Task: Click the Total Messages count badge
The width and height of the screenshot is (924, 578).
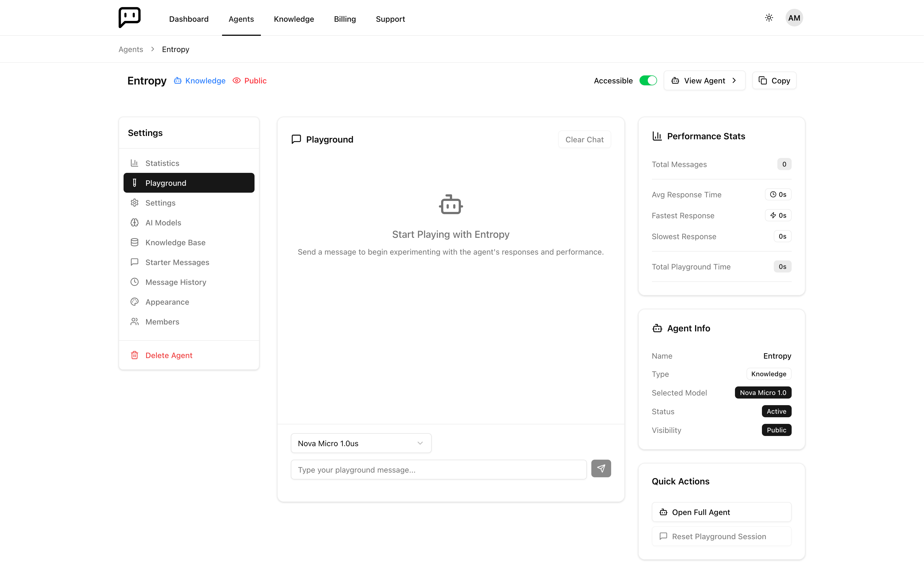Action: click(784, 164)
